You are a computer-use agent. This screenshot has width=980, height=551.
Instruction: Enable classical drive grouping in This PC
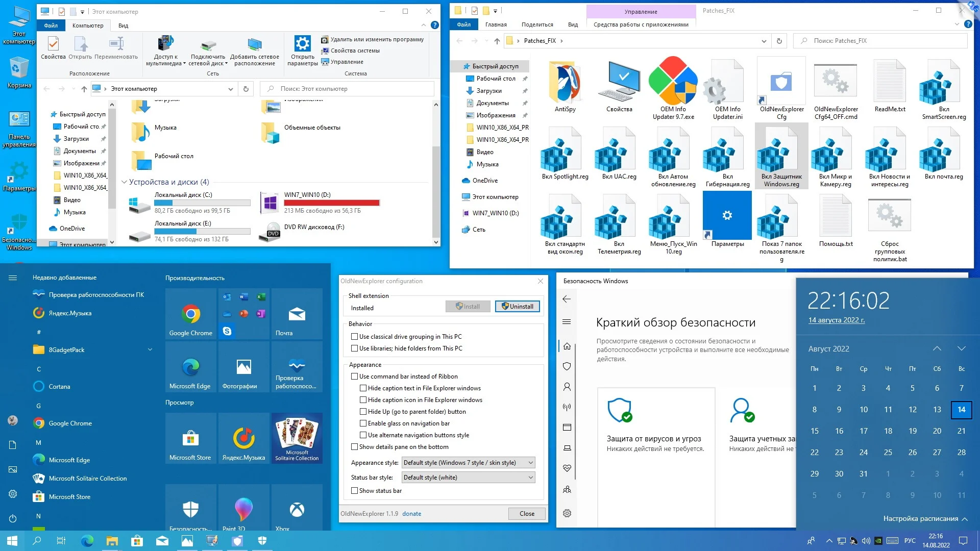pyautogui.click(x=354, y=337)
